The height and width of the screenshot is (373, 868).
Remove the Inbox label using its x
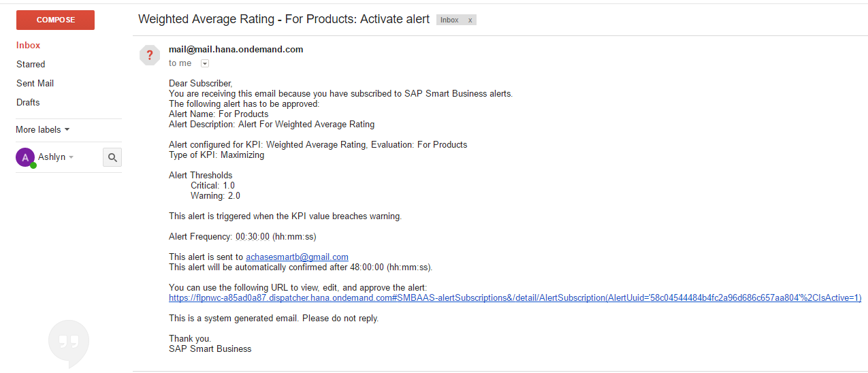tap(470, 20)
